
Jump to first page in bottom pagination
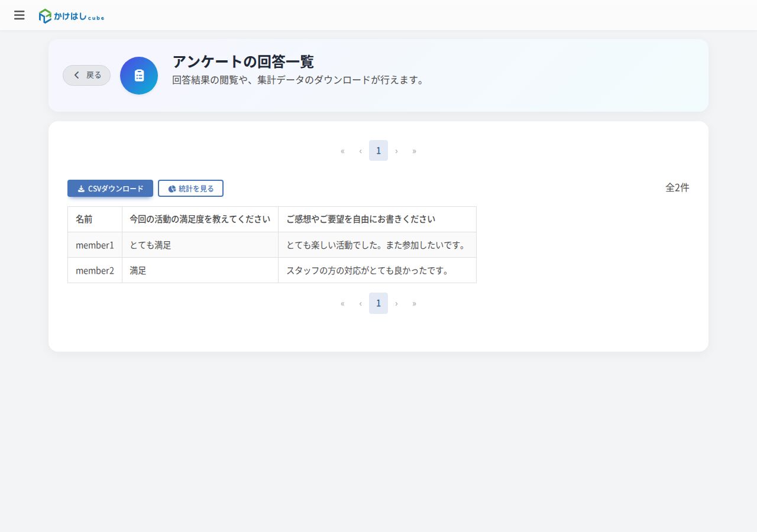click(342, 303)
